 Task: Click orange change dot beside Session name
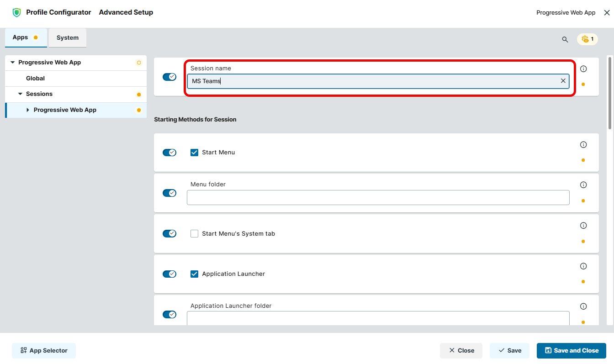(x=583, y=84)
